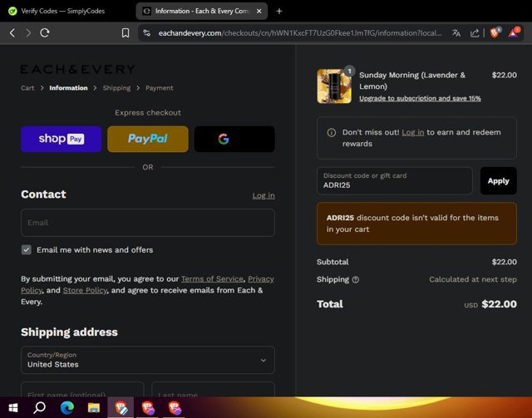This screenshot has height=418, width=532.
Task: Check out with PayPal
Action: coord(148,139)
